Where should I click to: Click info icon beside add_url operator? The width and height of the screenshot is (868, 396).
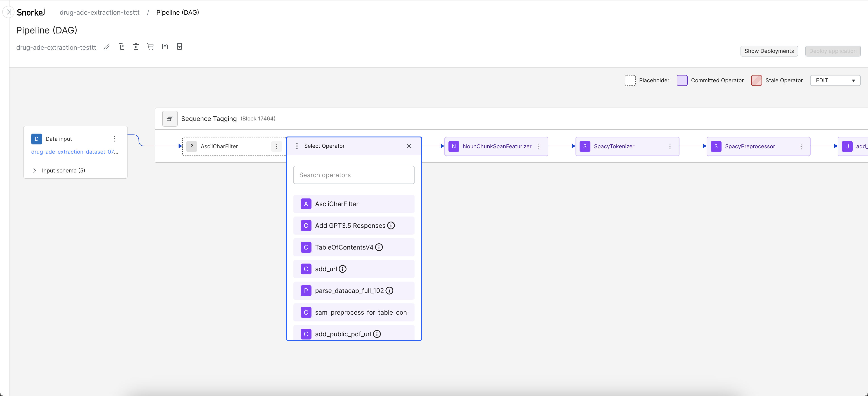[x=343, y=269]
